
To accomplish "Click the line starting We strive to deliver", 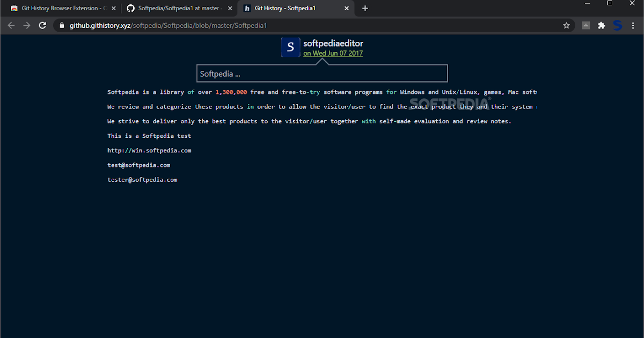I will coord(309,121).
